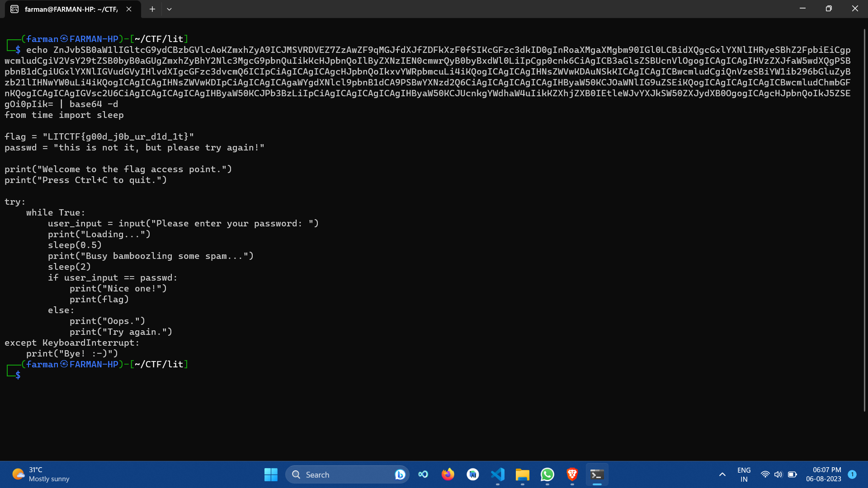The image size is (868, 488).
Task: Open WhatsApp from the taskbar
Action: [x=547, y=474]
